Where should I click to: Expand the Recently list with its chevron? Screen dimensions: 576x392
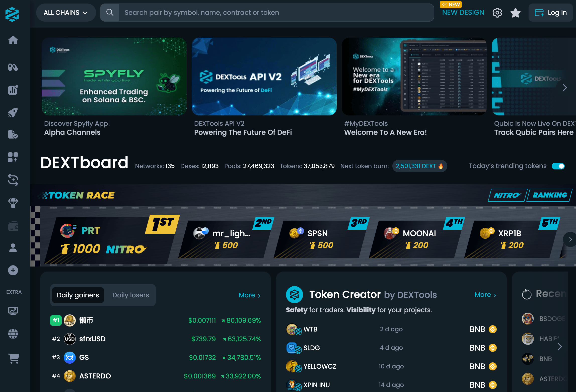(x=560, y=347)
